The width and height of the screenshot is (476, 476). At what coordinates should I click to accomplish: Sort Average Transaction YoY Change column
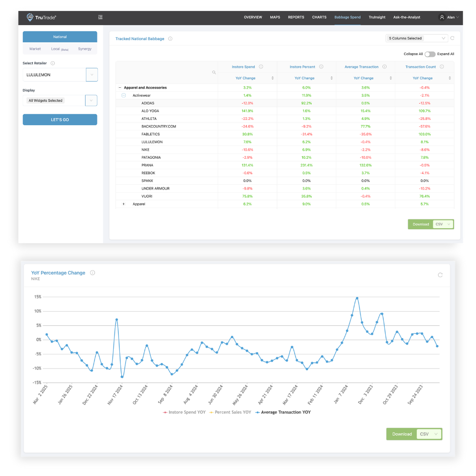click(390, 78)
